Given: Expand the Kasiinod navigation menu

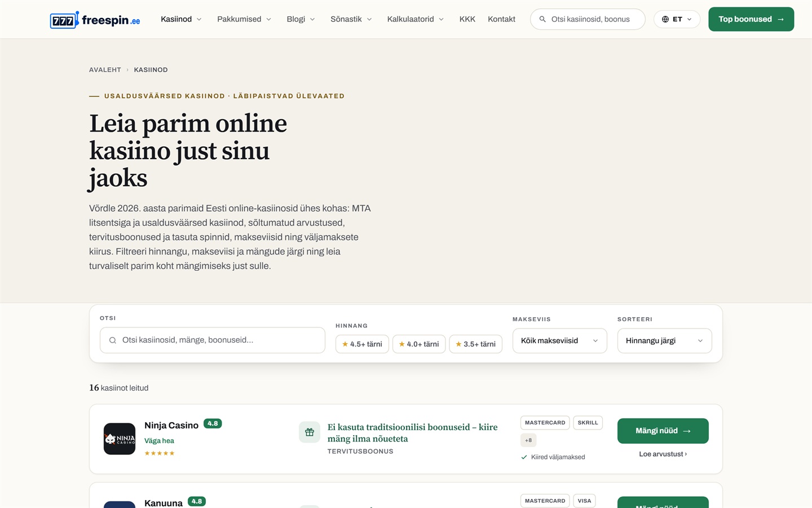Looking at the screenshot, I should pyautogui.click(x=181, y=19).
